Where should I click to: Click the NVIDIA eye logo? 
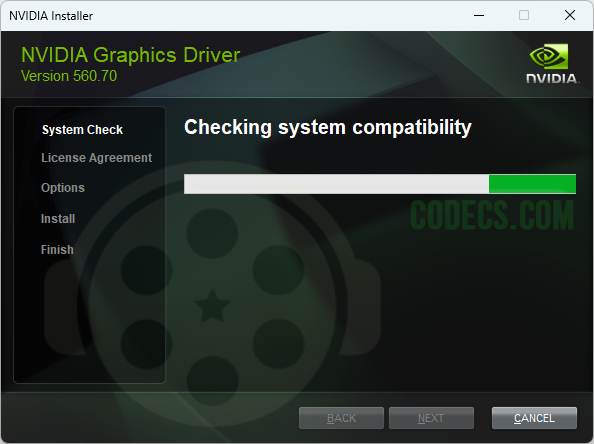point(549,56)
